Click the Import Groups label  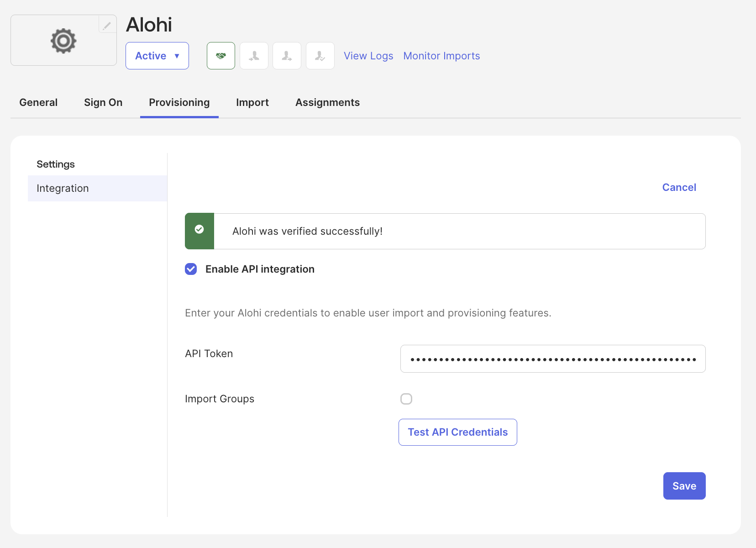(x=220, y=399)
